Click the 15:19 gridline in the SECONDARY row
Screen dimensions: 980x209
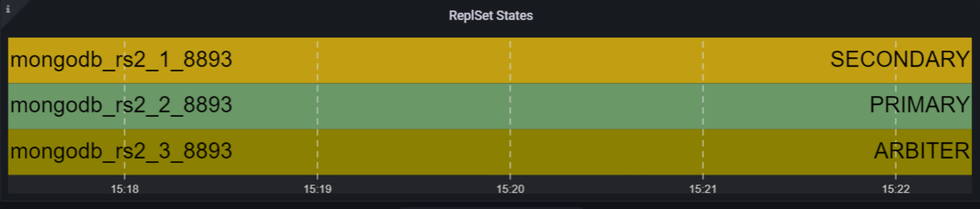(x=318, y=60)
